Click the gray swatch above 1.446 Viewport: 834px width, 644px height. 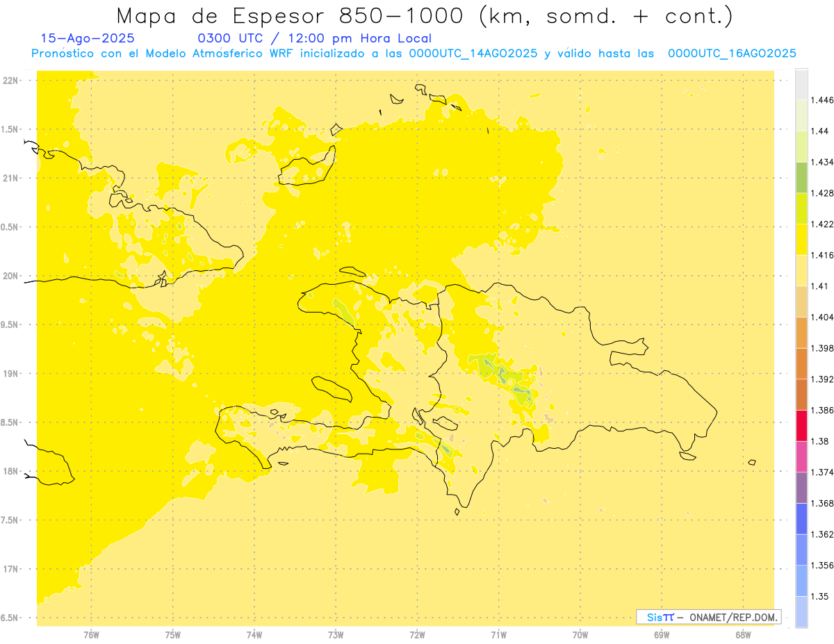801,84
